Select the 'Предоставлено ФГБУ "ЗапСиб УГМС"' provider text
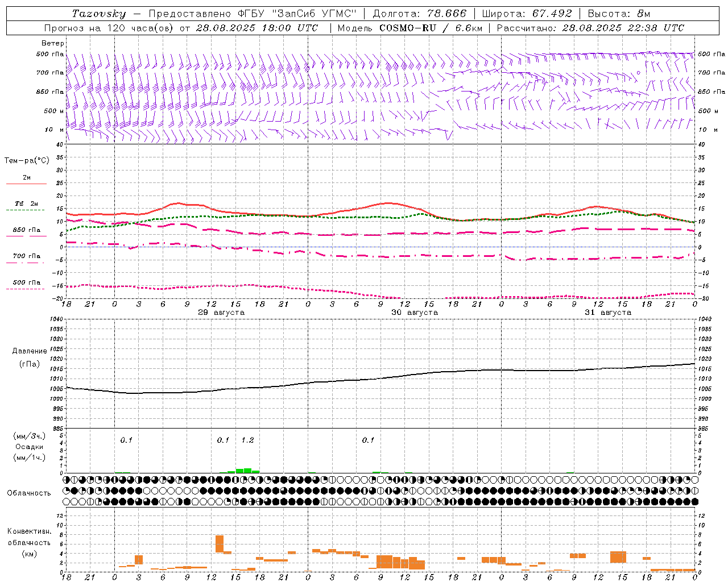 [252, 14]
